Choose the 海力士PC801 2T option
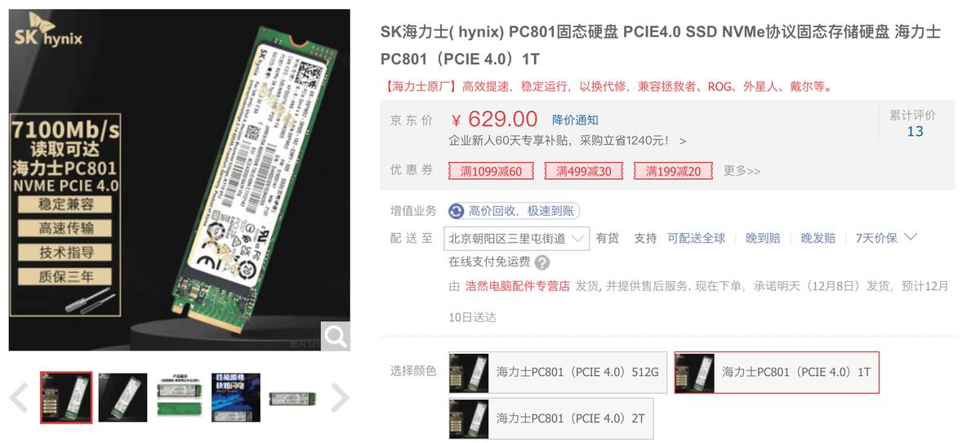The height and width of the screenshot is (443, 980). pyautogui.click(x=550, y=418)
